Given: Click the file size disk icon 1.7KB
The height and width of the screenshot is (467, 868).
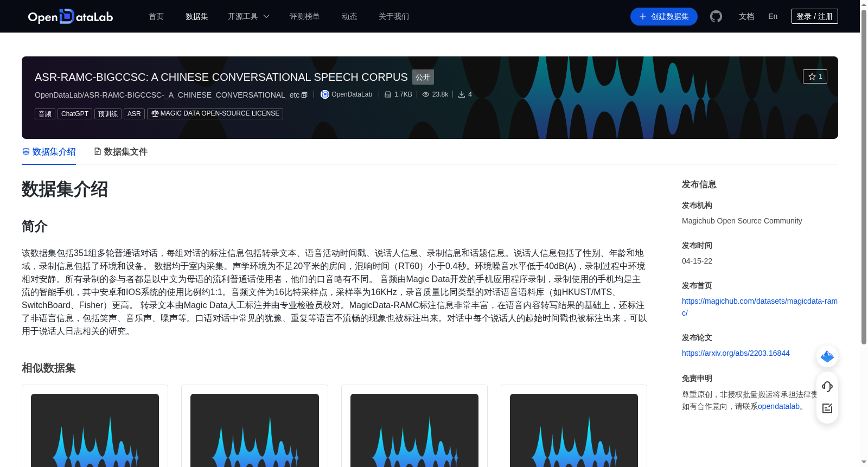Looking at the screenshot, I should pos(388,94).
